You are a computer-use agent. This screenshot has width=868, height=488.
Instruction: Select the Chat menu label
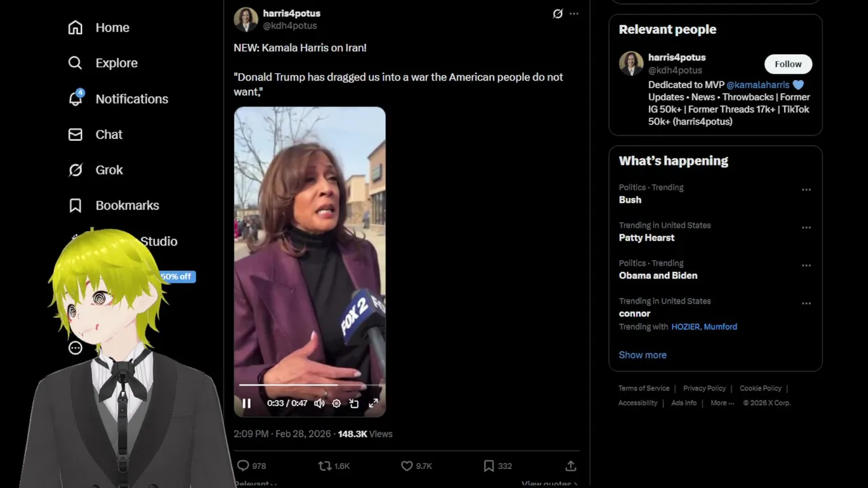point(108,134)
